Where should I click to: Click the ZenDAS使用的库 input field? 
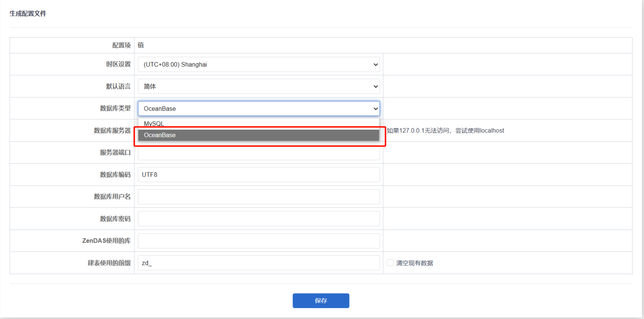click(259, 241)
